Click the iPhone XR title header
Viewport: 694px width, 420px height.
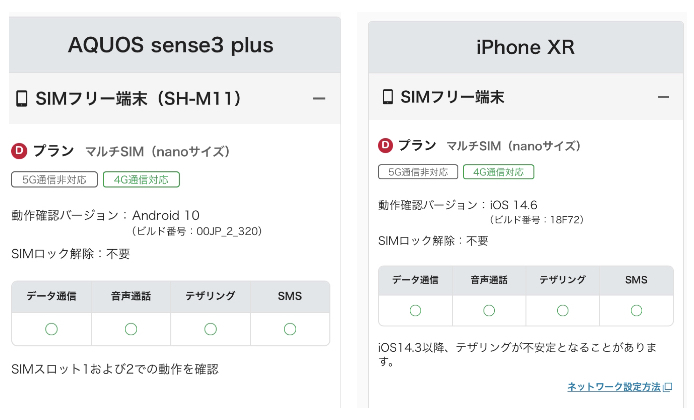pos(525,47)
